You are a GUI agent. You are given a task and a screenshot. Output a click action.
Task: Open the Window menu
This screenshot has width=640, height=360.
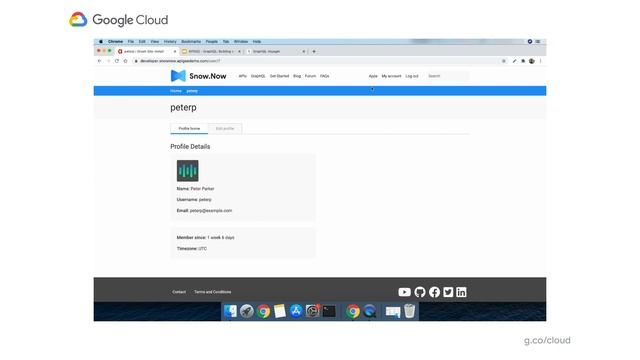point(241,42)
